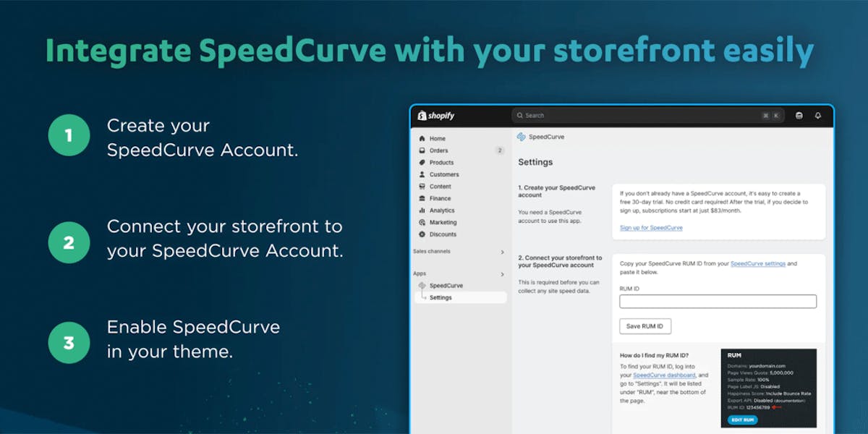Expand the Apps section chevron
Viewport: 868px width, 434px height.
(x=503, y=274)
